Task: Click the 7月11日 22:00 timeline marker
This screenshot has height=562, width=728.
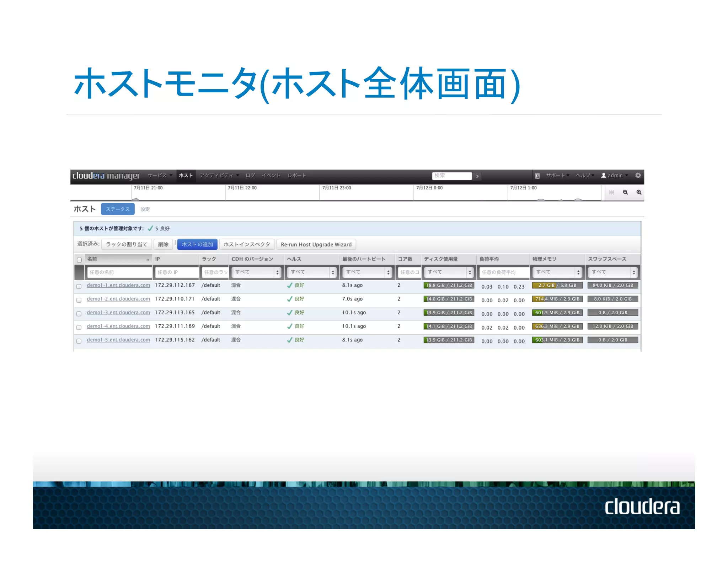Action: pos(242,188)
